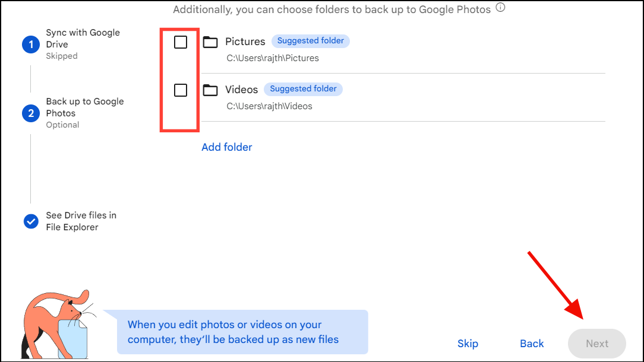Open Add folder
The image size is (644, 362).
pyautogui.click(x=226, y=147)
